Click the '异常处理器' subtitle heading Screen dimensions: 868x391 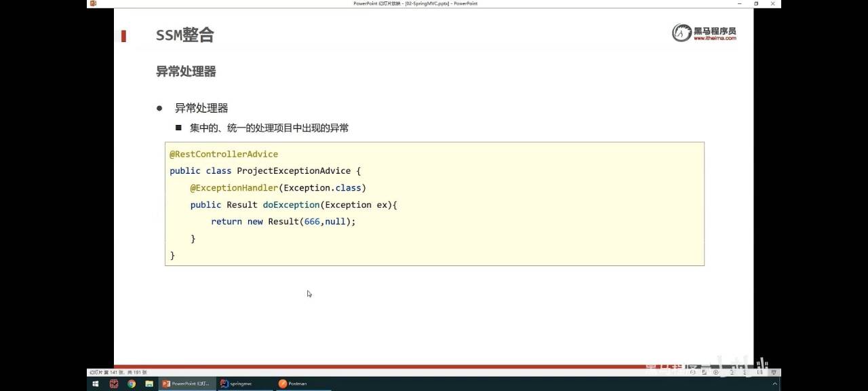click(x=186, y=71)
